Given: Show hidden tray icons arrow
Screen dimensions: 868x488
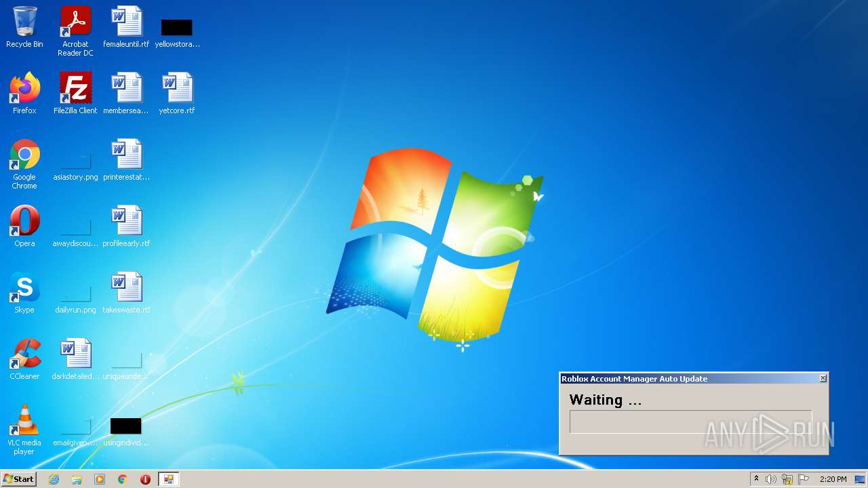Looking at the screenshot, I should point(756,479).
